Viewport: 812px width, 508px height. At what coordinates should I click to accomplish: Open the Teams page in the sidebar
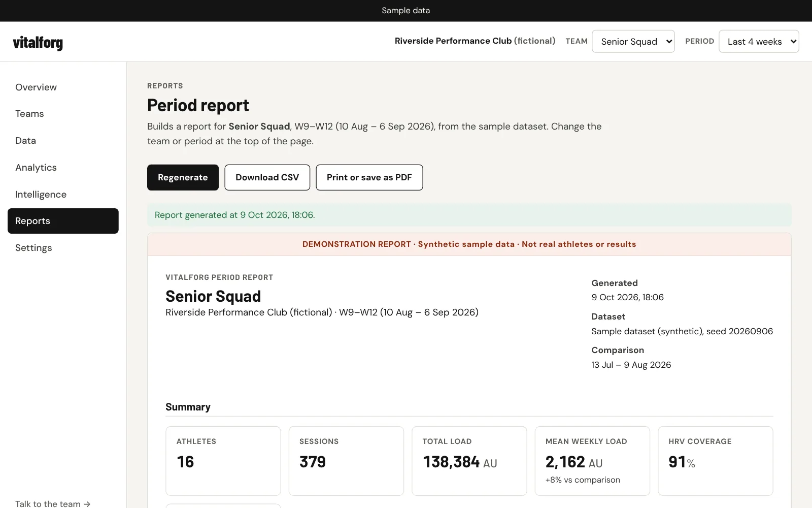63,114
